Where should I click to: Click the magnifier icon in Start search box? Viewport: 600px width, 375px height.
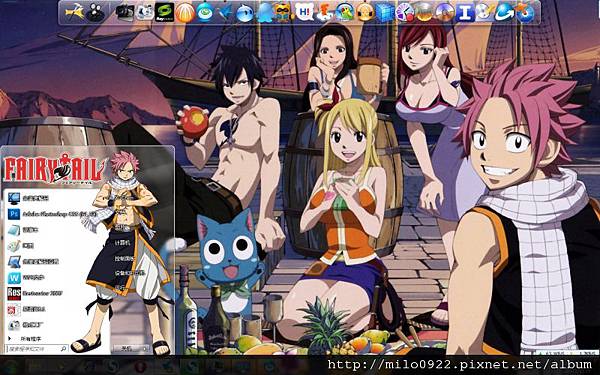[x=63, y=349]
